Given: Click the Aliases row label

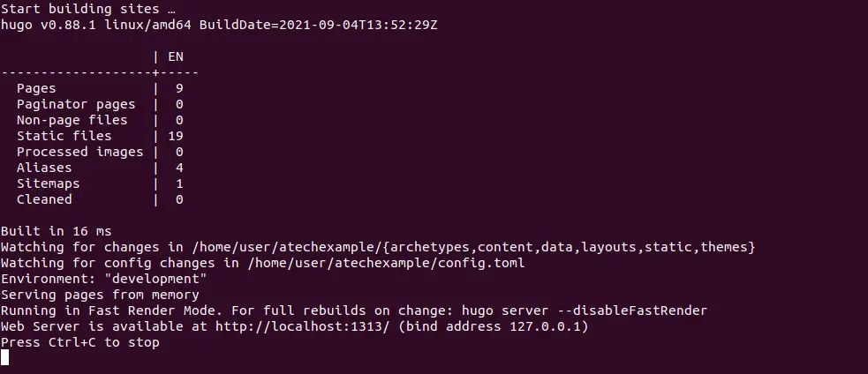Looking at the screenshot, I should coord(44,168).
